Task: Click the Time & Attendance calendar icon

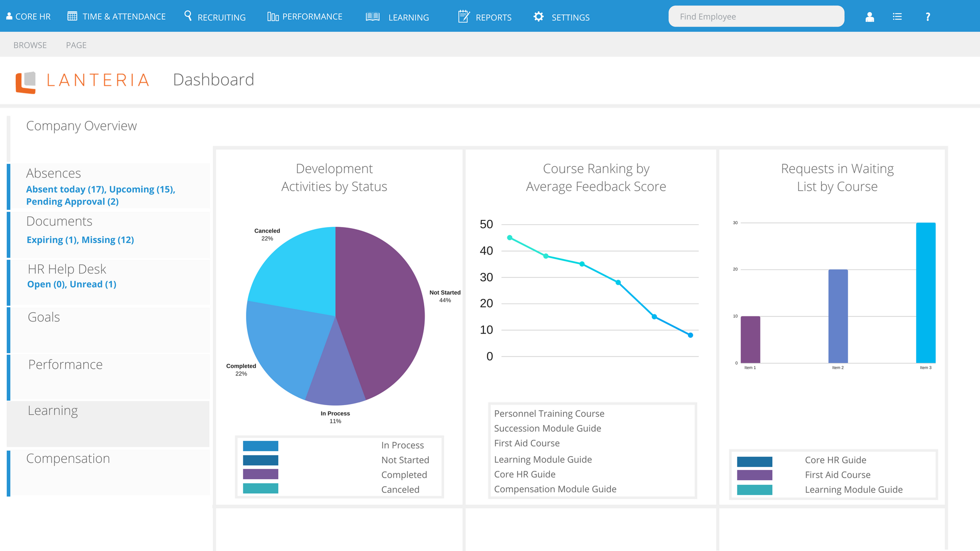Action: click(72, 16)
